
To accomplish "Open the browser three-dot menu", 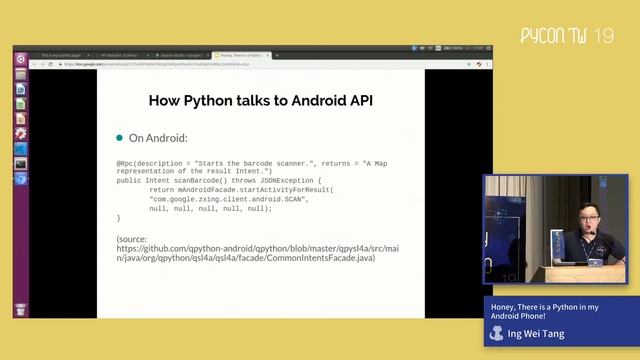I will [x=487, y=64].
